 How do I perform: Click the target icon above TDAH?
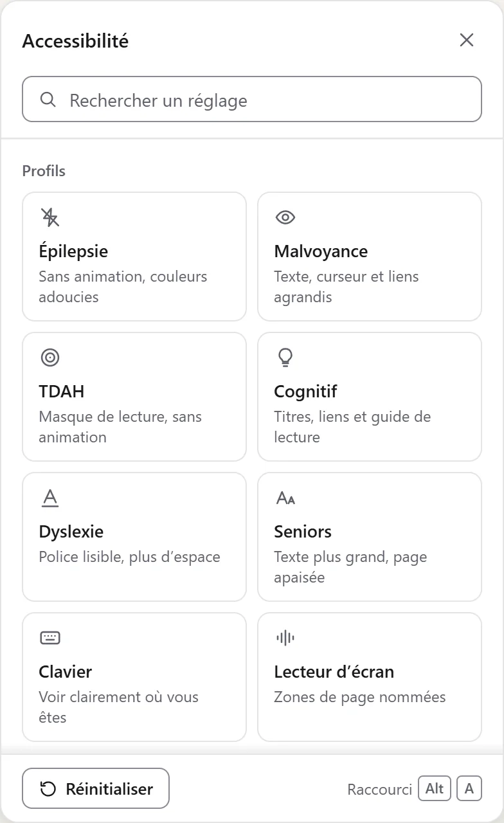pos(50,357)
